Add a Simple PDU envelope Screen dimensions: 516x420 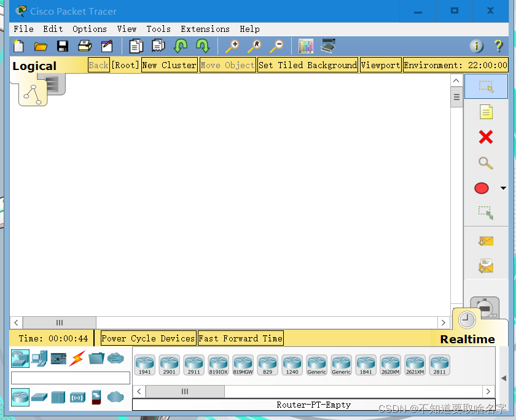(x=486, y=241)
